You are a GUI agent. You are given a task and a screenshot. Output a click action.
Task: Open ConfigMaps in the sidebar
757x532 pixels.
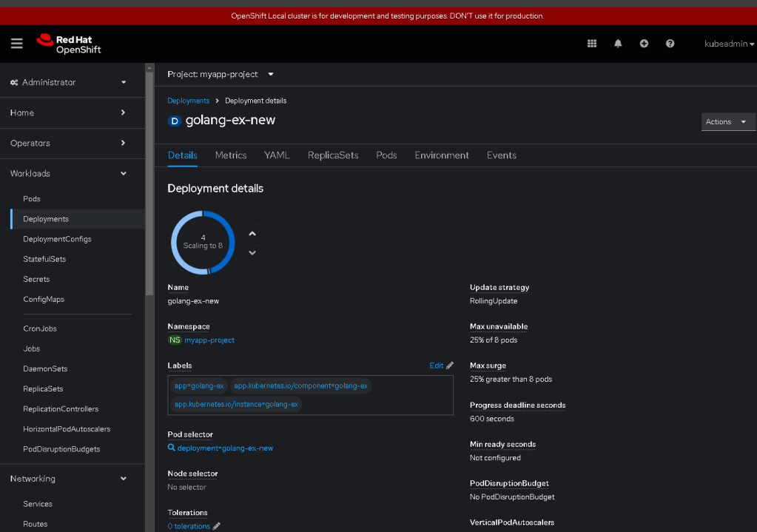(44, 300)
